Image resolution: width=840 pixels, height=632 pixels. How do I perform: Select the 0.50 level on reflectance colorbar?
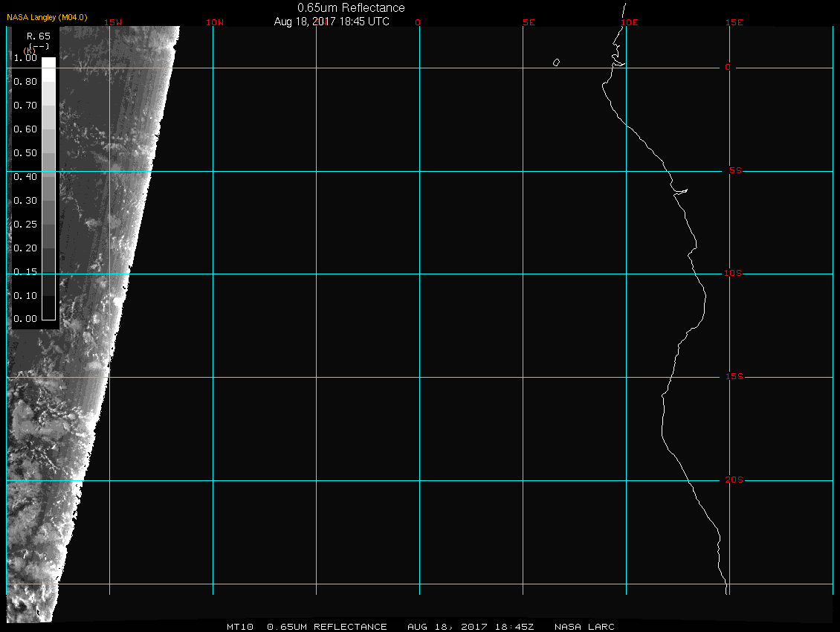(x=25, y=153)
